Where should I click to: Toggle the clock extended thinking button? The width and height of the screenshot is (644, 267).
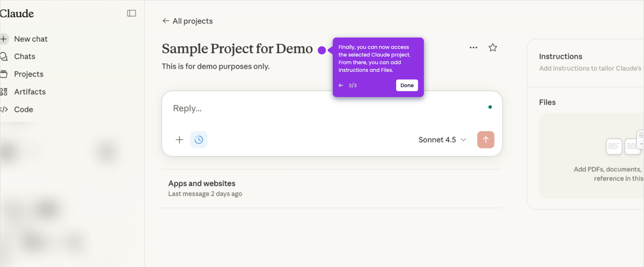tap(199, 140)
